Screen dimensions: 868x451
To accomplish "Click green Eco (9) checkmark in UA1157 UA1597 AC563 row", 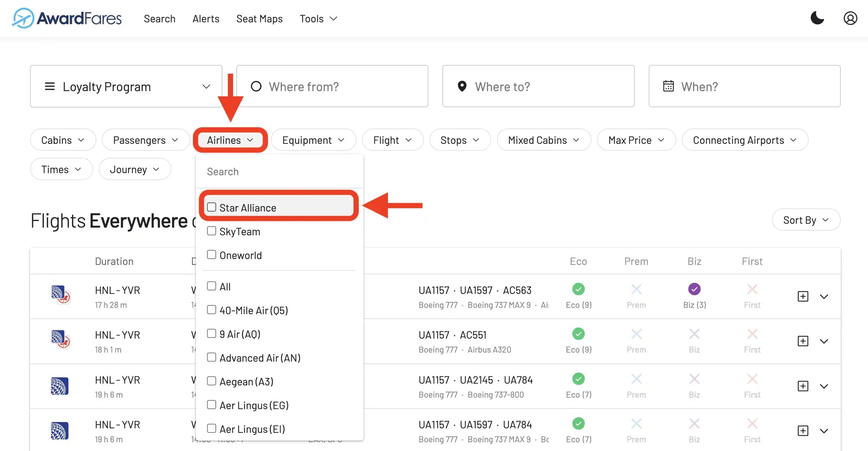I will click(579, 289).
